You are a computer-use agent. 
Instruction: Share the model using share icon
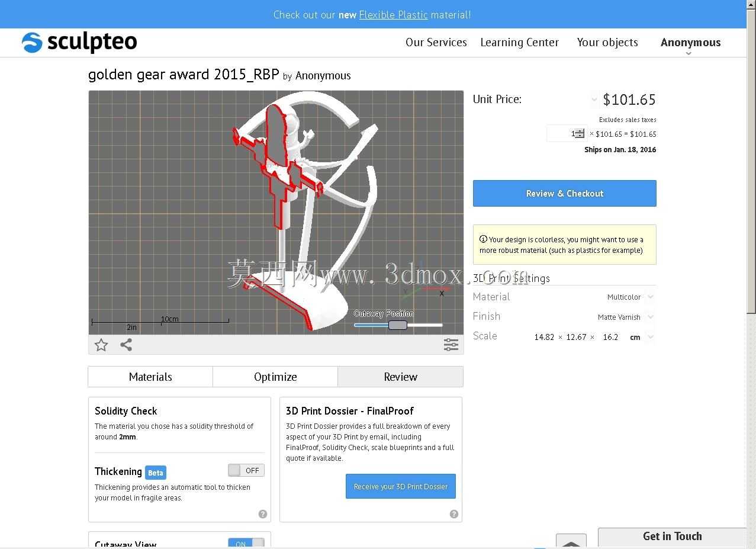[126, 345]
